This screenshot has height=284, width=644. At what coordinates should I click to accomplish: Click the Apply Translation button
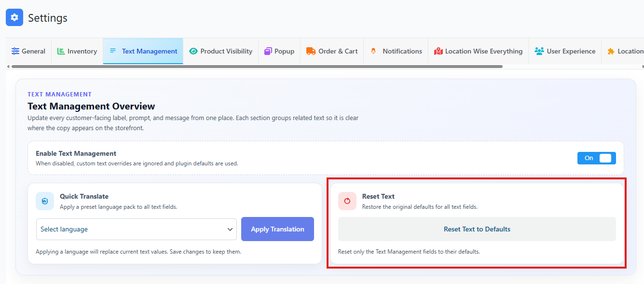click(277, 229)
